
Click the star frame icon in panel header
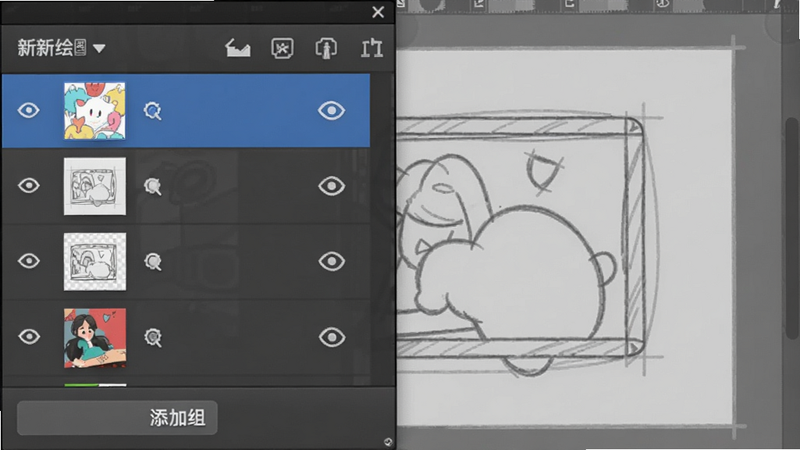click(x=282, y=48)
